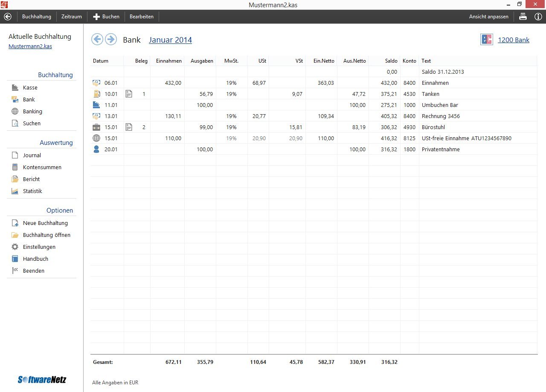Select the Tanken entry text
546x392 pixels.
[x=430, y=94]
